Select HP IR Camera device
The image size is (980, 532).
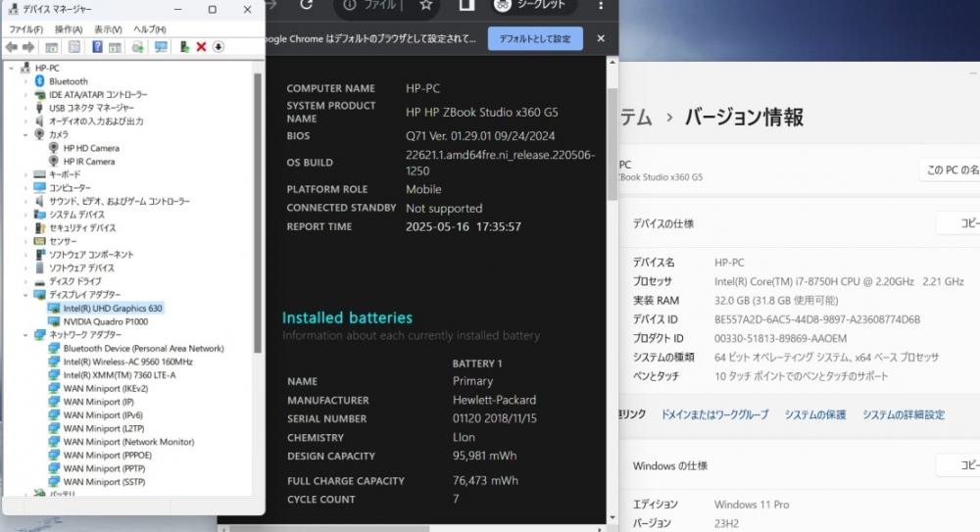point(89,162)
